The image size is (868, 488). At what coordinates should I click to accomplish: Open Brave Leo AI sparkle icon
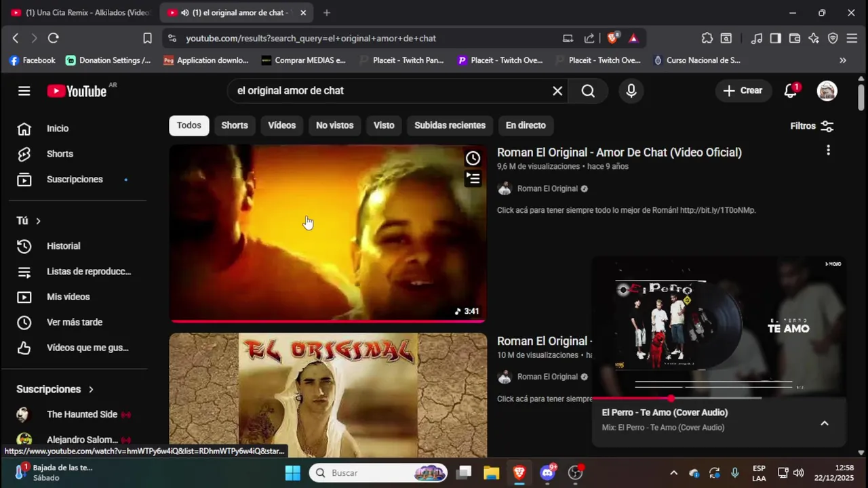(x=814, y=39)
